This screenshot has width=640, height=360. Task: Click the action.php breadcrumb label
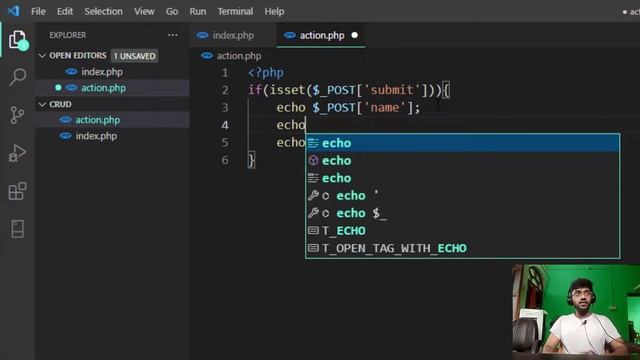(239, 56)
